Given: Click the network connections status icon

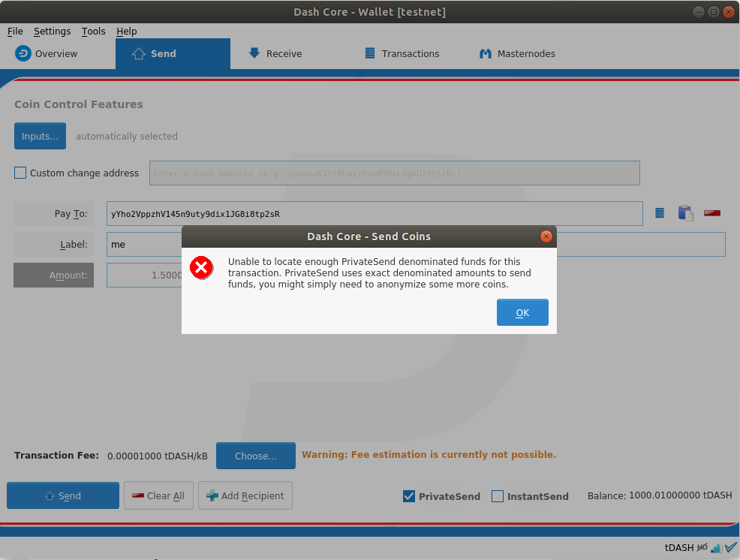Looking at the screenshot, I should point(717,548).
